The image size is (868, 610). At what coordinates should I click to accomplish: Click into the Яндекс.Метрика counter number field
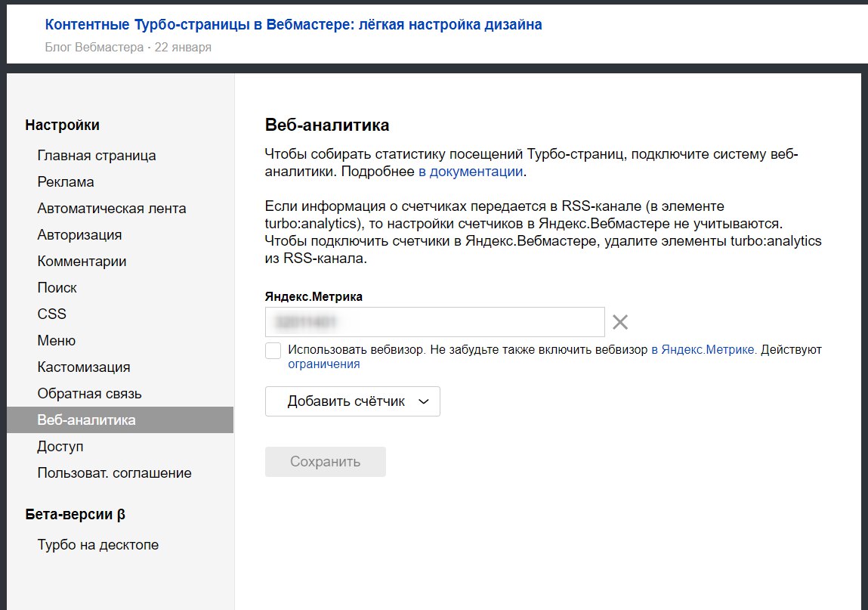point(434,322)
